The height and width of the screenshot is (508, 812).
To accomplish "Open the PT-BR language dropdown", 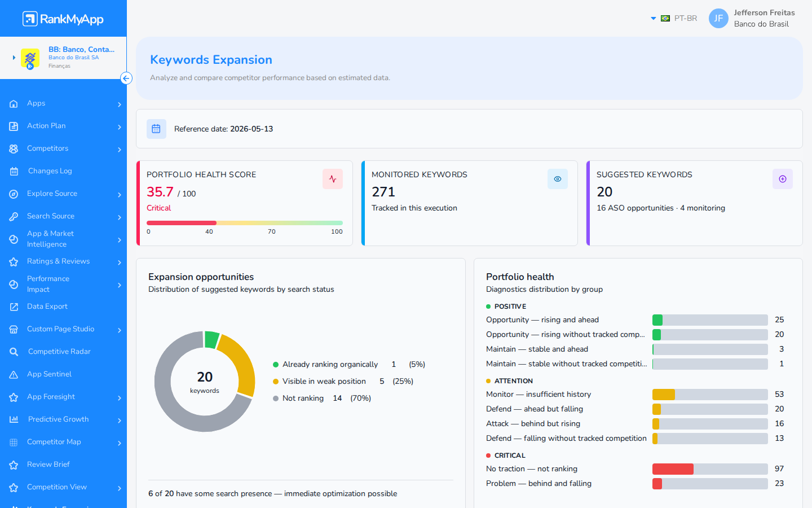I will [674, 18].
